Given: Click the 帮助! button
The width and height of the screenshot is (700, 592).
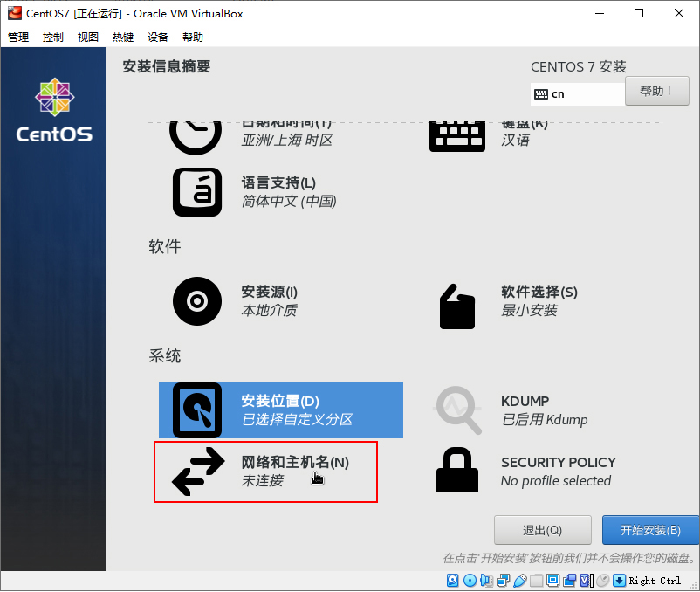Looking at the screenshot, I should point(656,90).
